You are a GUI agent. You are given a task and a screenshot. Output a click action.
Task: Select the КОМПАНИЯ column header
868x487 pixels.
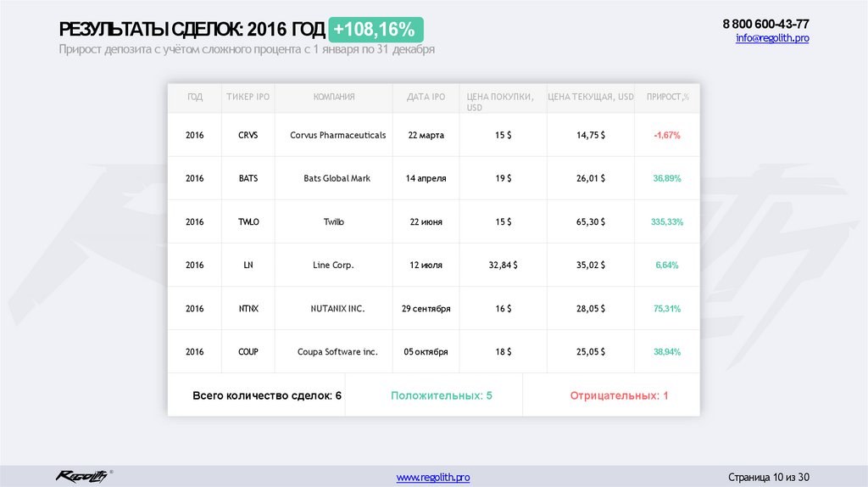point(333,98)
